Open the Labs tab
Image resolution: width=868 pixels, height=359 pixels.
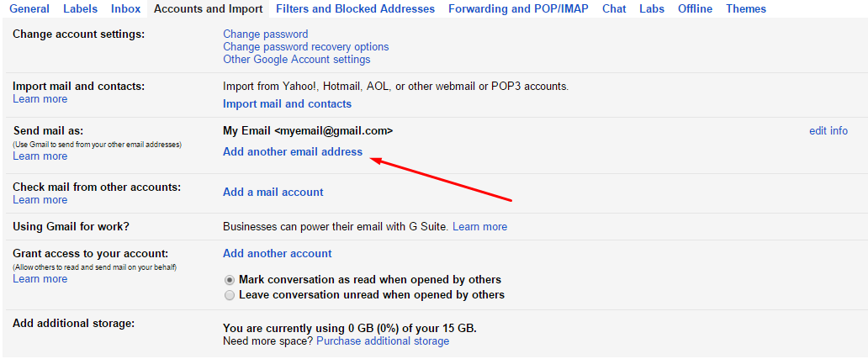(652, 9)
